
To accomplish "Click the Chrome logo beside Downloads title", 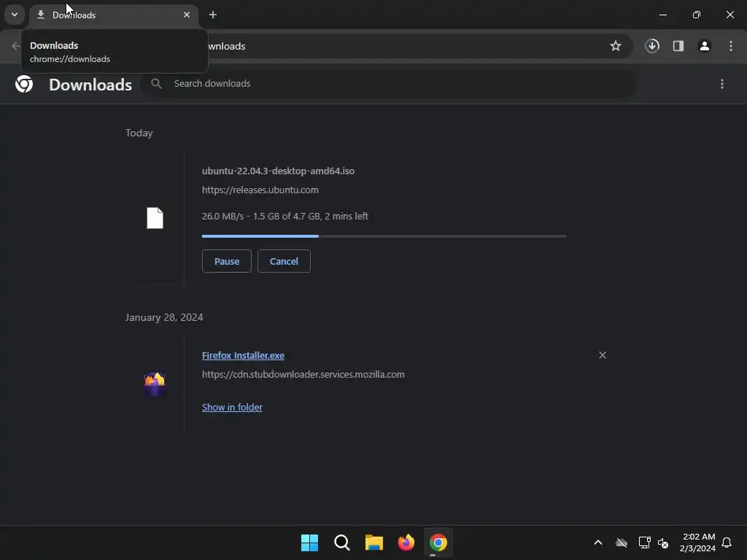I will tap(24, 85).
